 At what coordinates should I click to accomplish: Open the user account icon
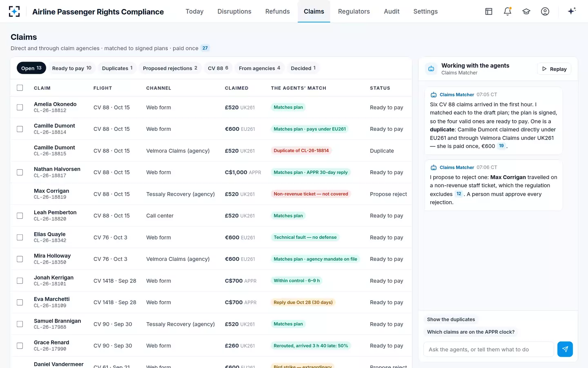[x=545, y=11]
